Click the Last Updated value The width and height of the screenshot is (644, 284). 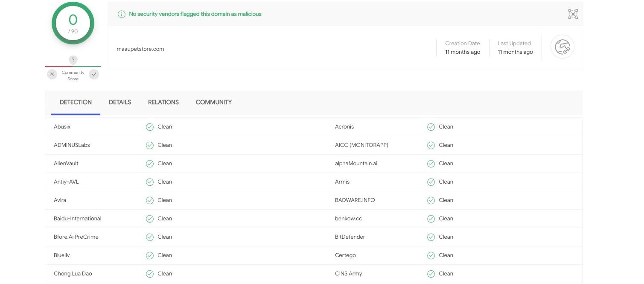[x=515, y=52]
